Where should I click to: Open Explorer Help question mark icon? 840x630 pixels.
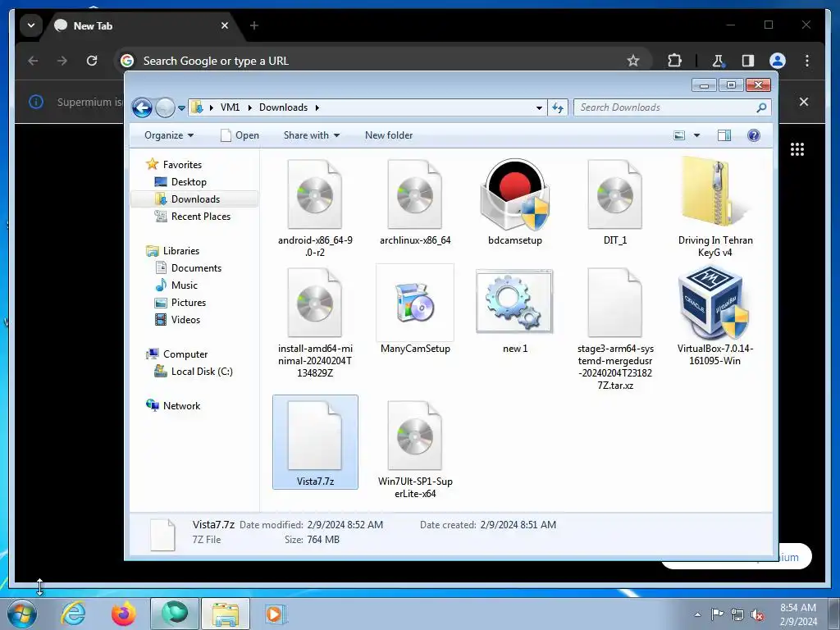coord(754,135)
